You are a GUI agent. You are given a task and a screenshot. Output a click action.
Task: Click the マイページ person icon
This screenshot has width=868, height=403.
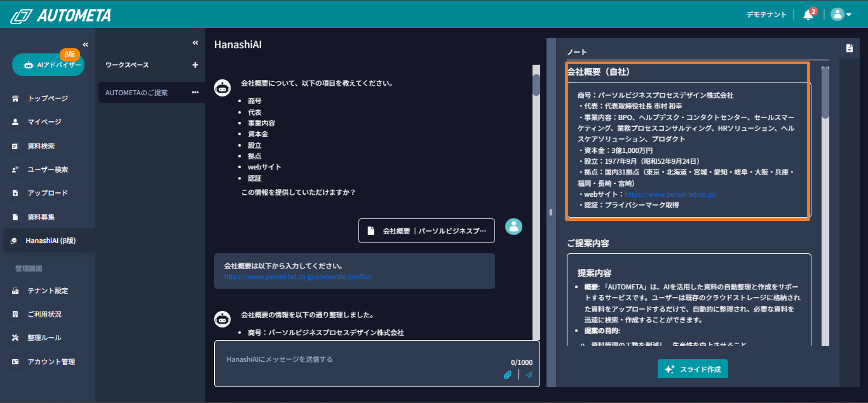point(15,122)
